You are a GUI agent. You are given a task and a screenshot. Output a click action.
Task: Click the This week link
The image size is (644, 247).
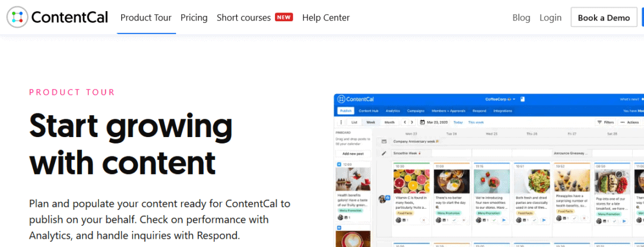pos(476,122)
